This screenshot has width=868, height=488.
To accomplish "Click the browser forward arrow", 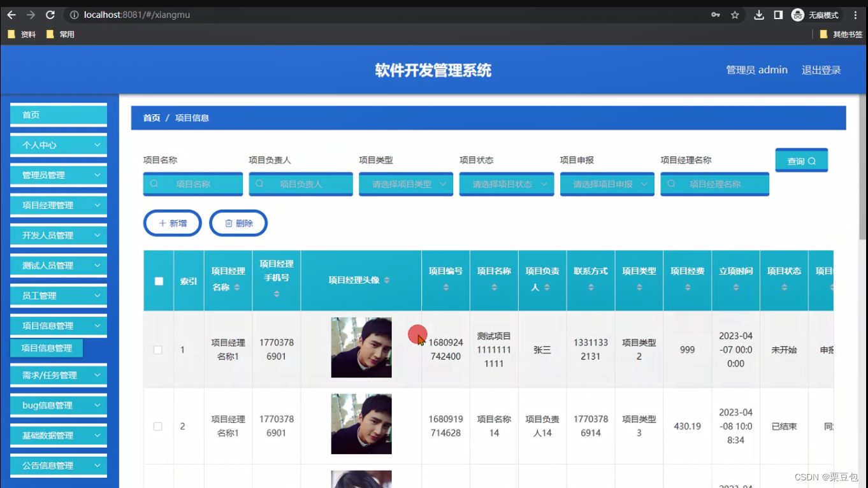I will (x=31, y=15).
